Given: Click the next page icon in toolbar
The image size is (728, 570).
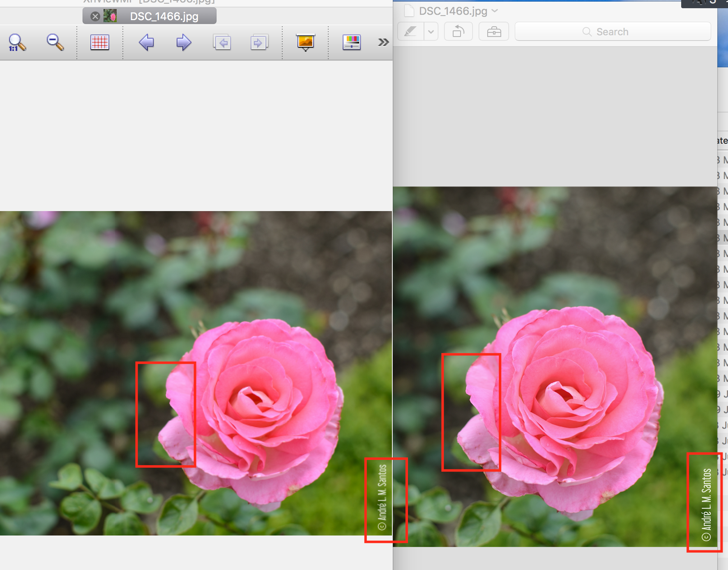Looking at the screenshot, I should click(259, 42).
